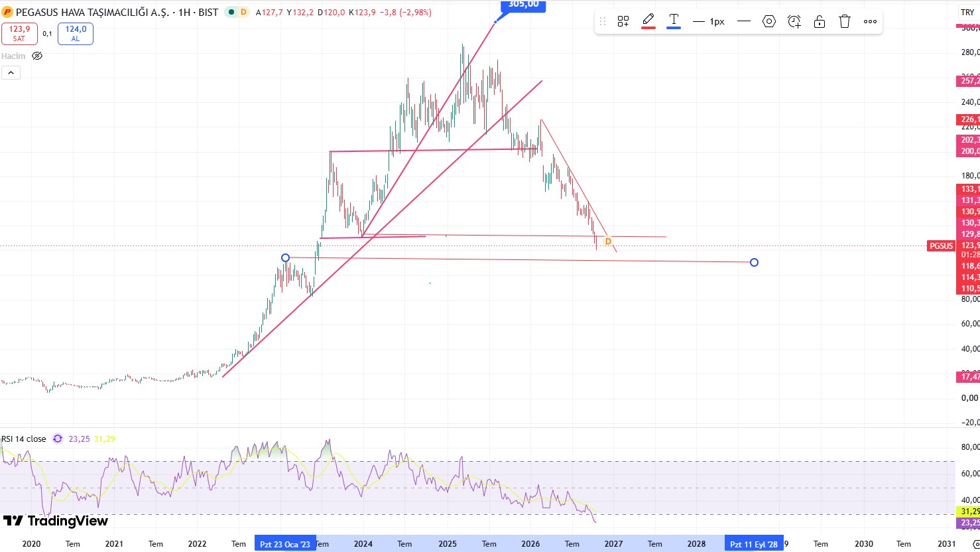980x552 pixels.
Task: Delete the selected drawing with trash icon
Action: [x=845, y=21]
